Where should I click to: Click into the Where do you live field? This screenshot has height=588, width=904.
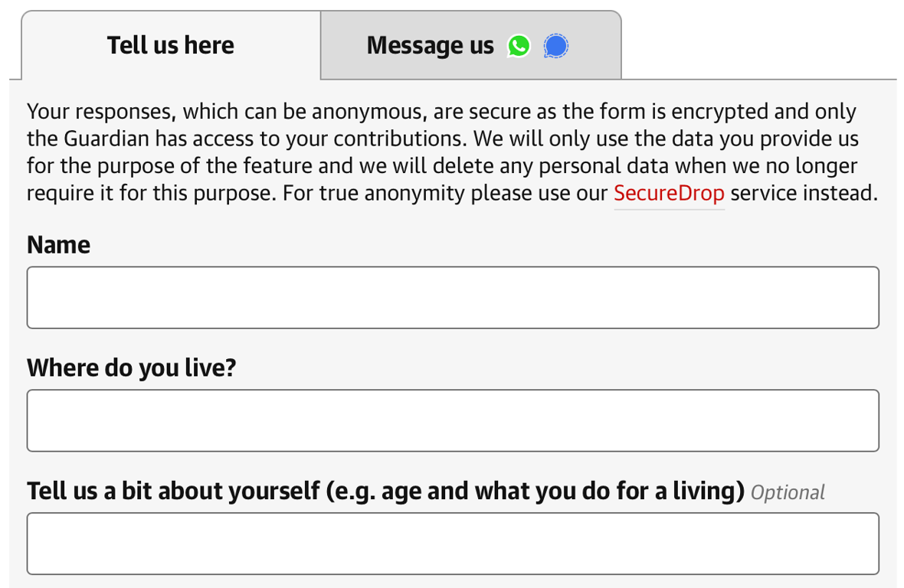(452, 420)
